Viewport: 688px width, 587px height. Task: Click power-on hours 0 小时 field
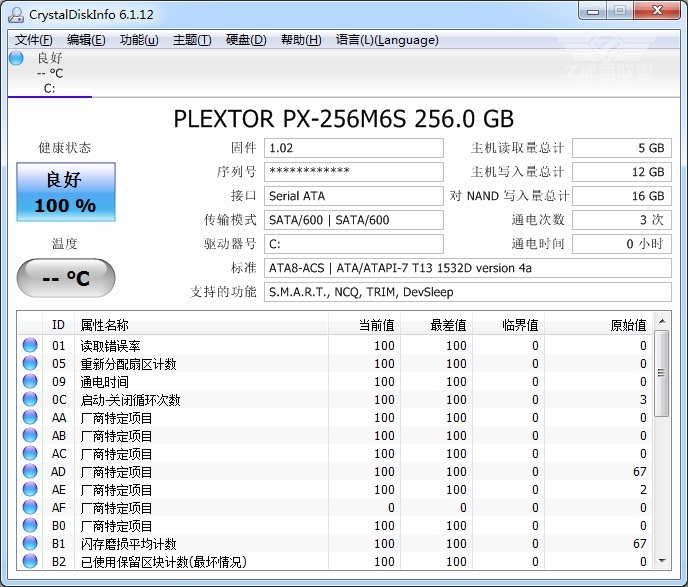point(622,244)
